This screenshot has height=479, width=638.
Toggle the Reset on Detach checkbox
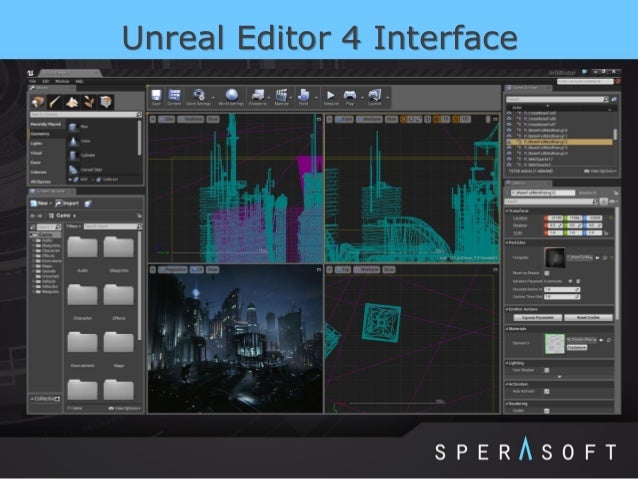546,273
